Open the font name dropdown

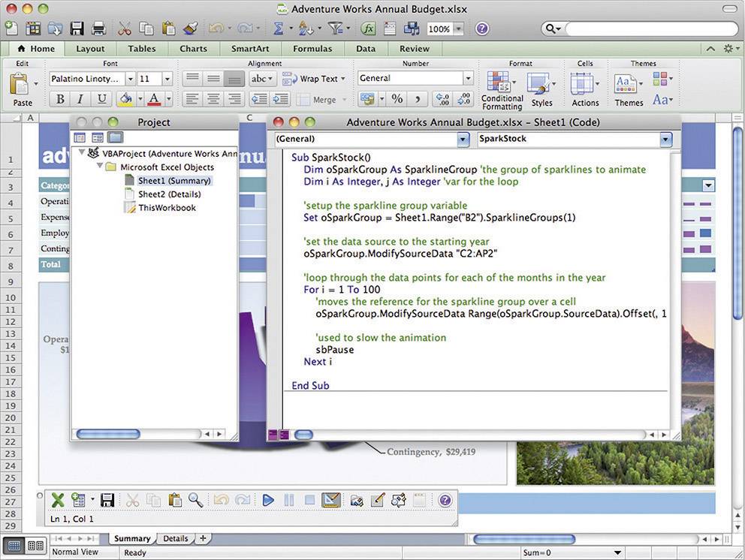click(x=130, y=78)
